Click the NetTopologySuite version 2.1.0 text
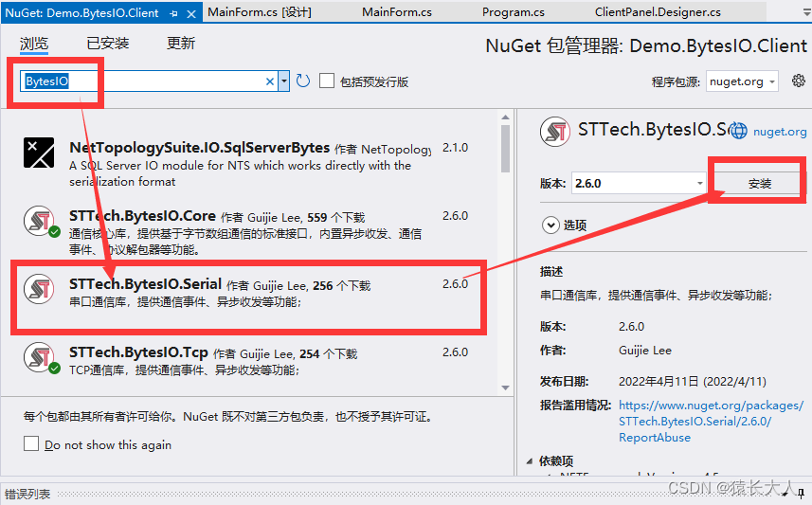The height and width of the screenshot is (505, 812). coord(455,147)
